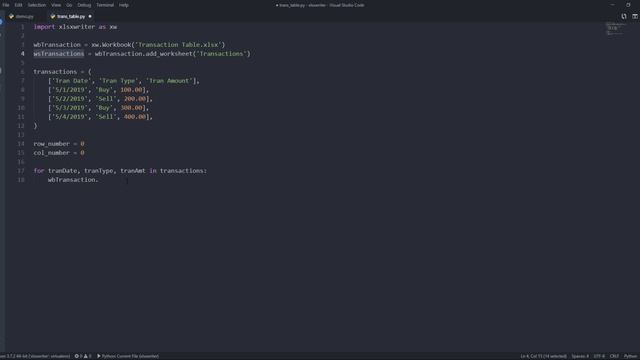Switch to the demo.py tab

click(24, 16)
